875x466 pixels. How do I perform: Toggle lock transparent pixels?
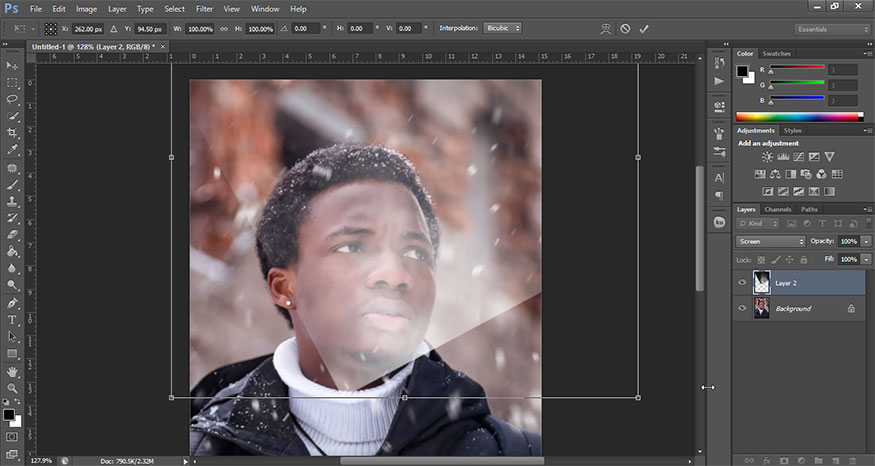[761, 260]
